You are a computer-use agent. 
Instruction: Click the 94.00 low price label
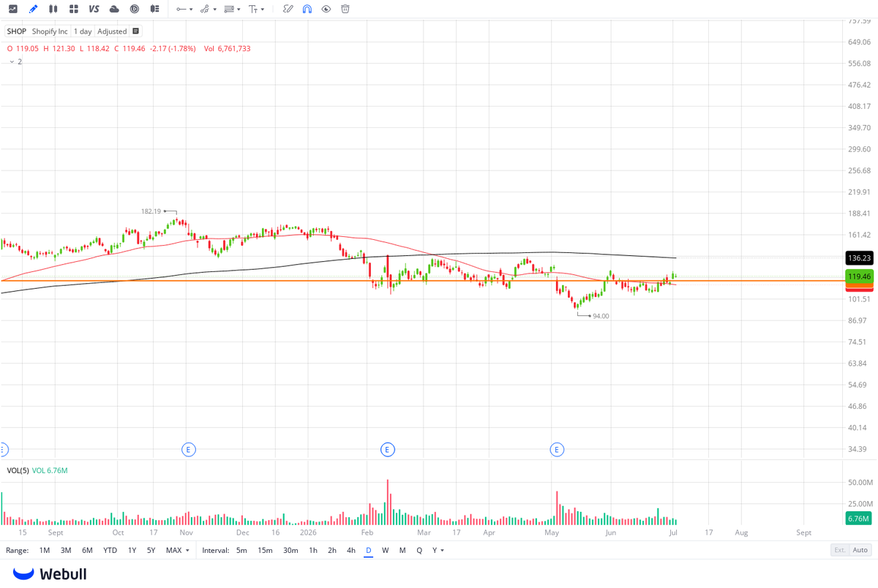pyautogui.click(x=601, y=316)
